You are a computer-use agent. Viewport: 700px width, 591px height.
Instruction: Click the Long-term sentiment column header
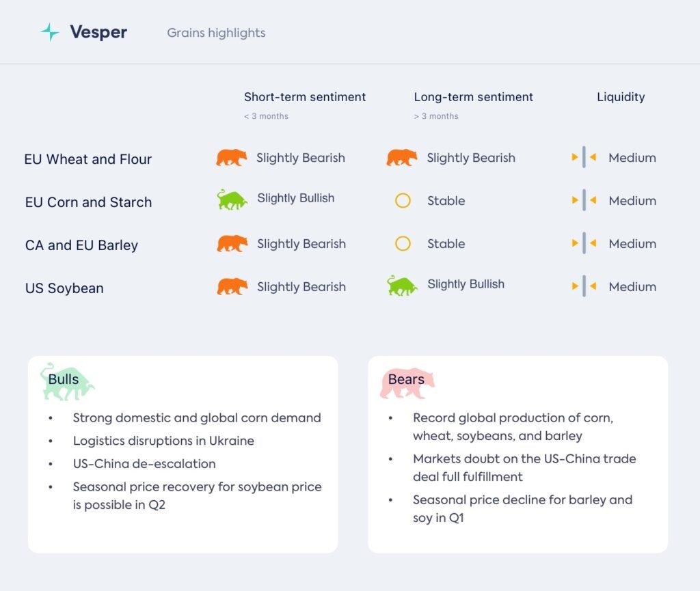(x=473, y=97)
